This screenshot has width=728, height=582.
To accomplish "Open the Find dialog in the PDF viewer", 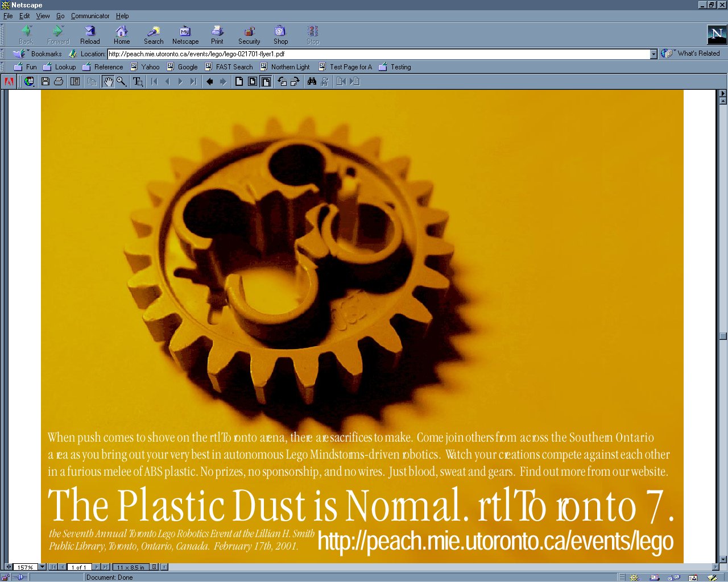I will click(x=311, y=81).
